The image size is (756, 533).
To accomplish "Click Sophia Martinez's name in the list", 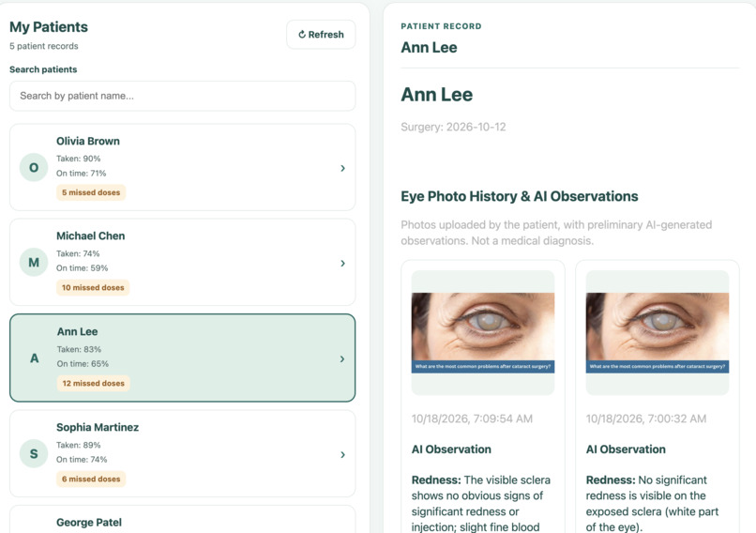I will (98, 427).
